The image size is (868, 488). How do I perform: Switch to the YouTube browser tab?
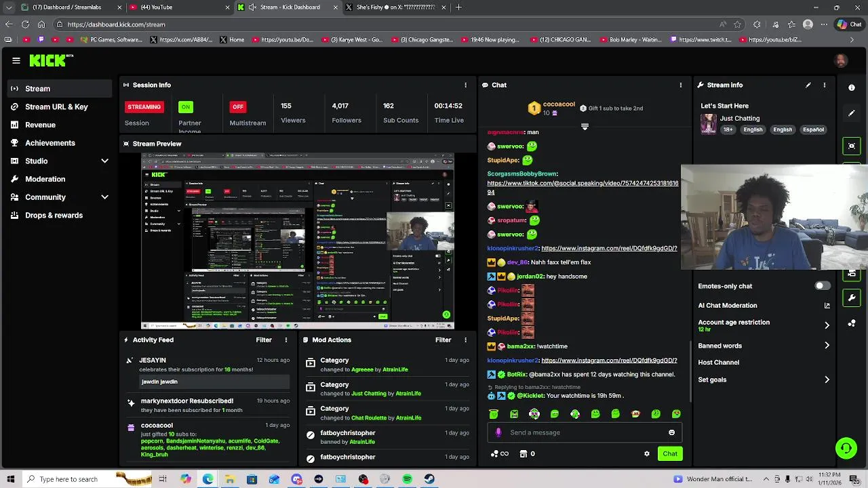coord(180,7)
